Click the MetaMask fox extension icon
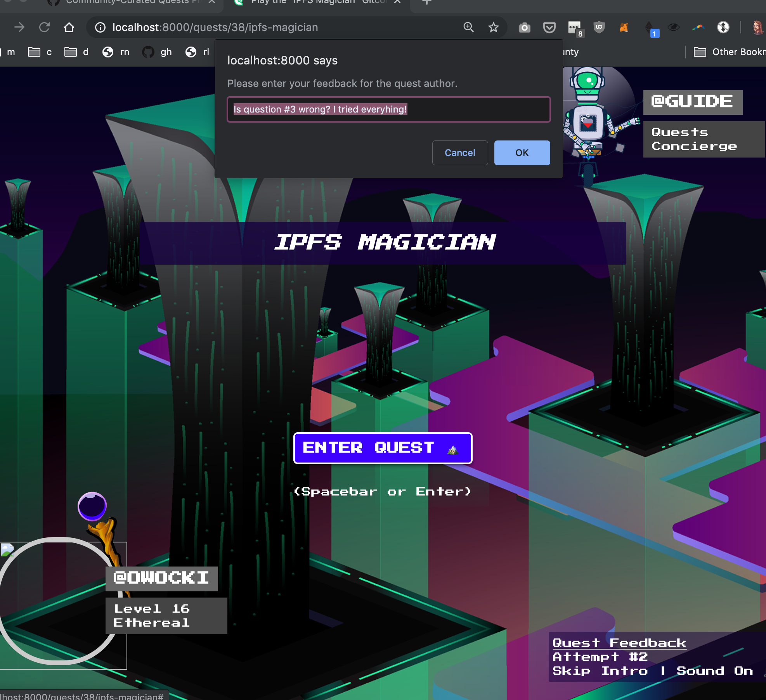Viewport: 766px width, 700px height. click(624, 28)
